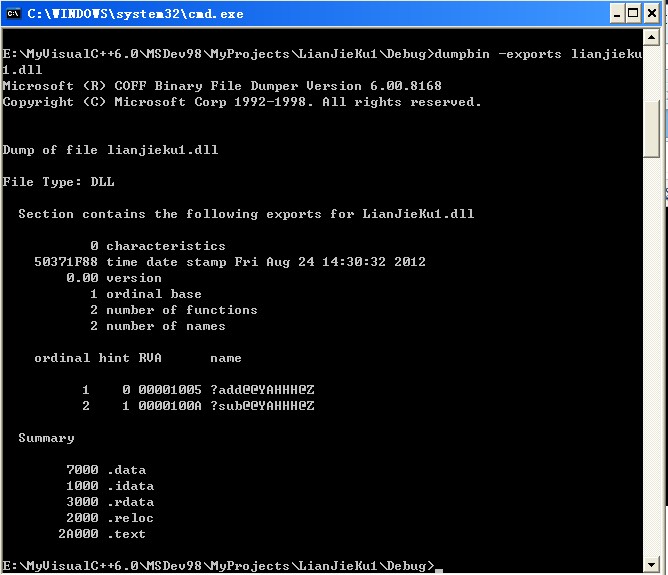Click the 'File Type: DLL' line
Image resolution: width=668 pixels, height=575 pixels.
pyautogui.click(x=58, y=182)
